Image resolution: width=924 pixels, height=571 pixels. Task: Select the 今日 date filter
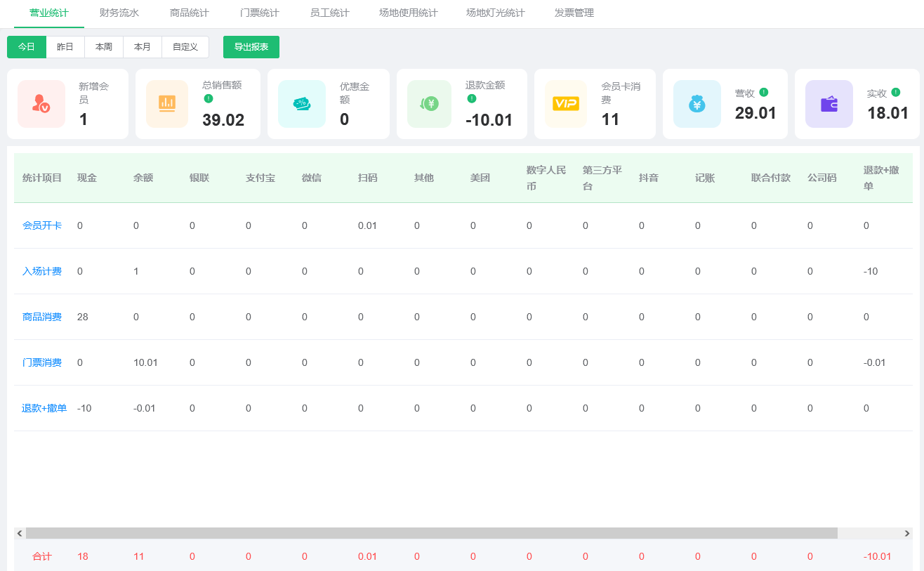pyautogui.click(x=27, y=47)
